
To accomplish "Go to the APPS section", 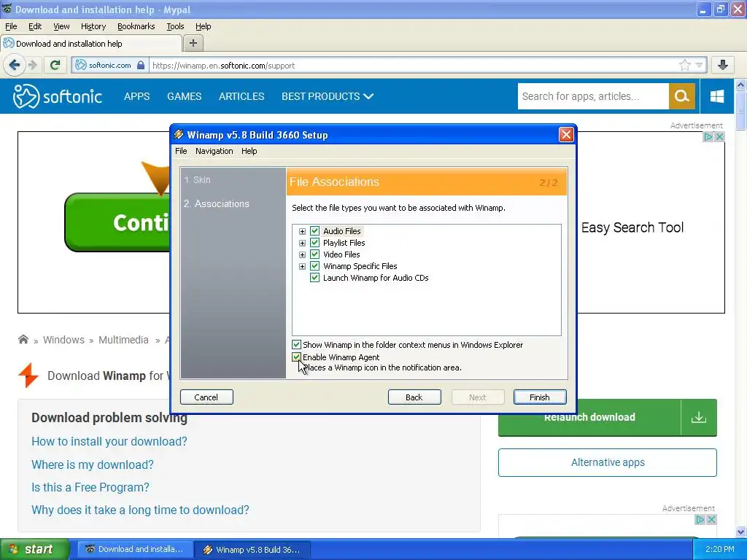I will (136, 96).
